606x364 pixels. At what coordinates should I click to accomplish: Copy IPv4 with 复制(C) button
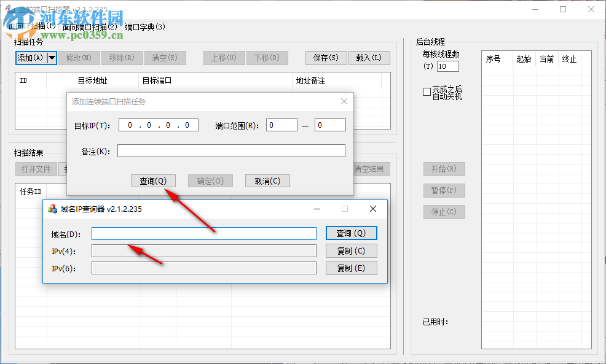tap(352, 251)
